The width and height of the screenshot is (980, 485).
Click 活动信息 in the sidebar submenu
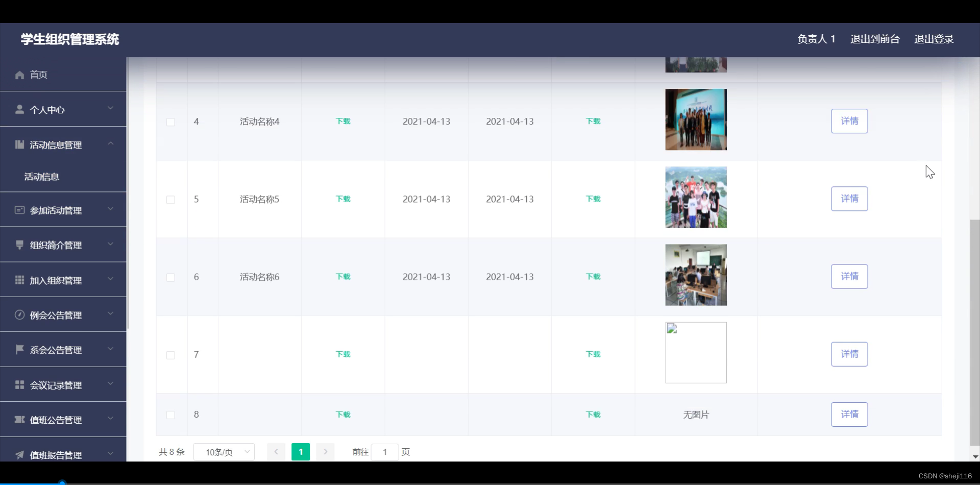(x=42, y=177)
